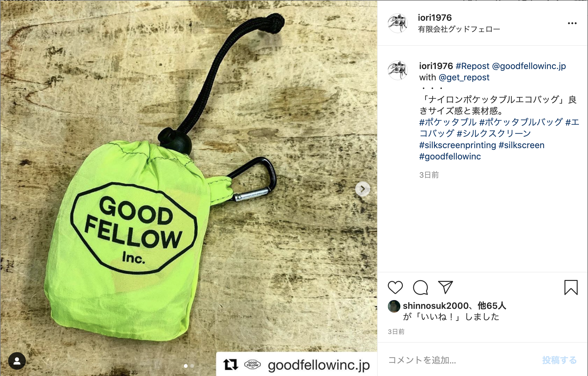Open iori1976 profile picture in header
This screenshot has height=376, width=588.
tap(398, 23)
